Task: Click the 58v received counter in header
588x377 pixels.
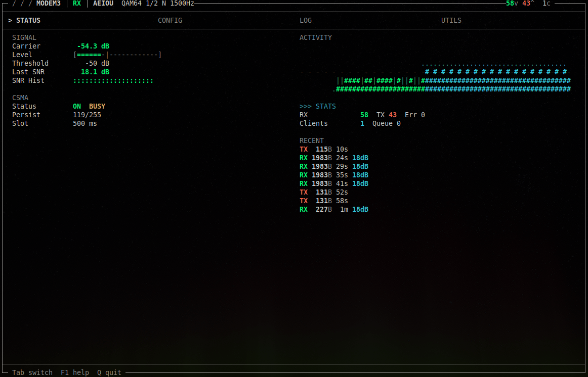Action: [512, 4]
